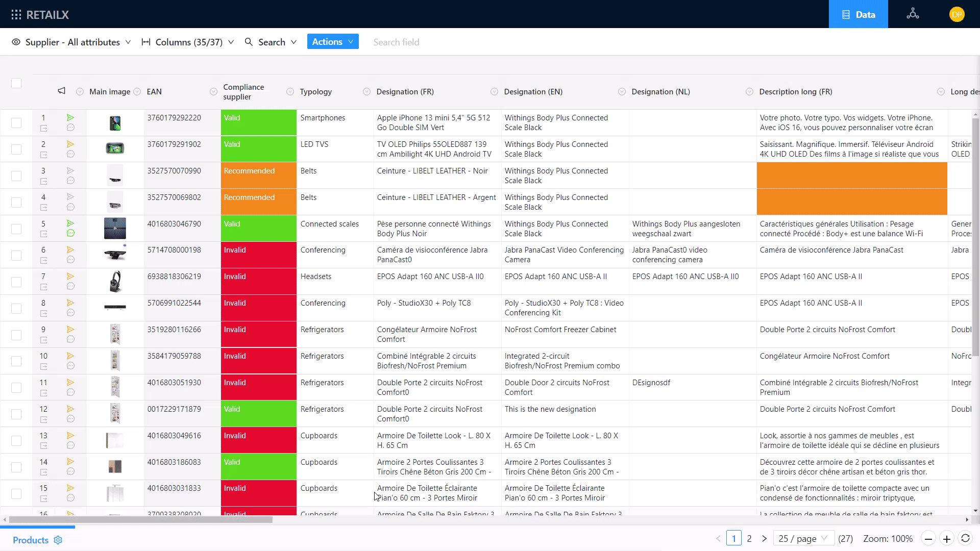Open the green comment bubble in row 5

[x=70, y=233]
